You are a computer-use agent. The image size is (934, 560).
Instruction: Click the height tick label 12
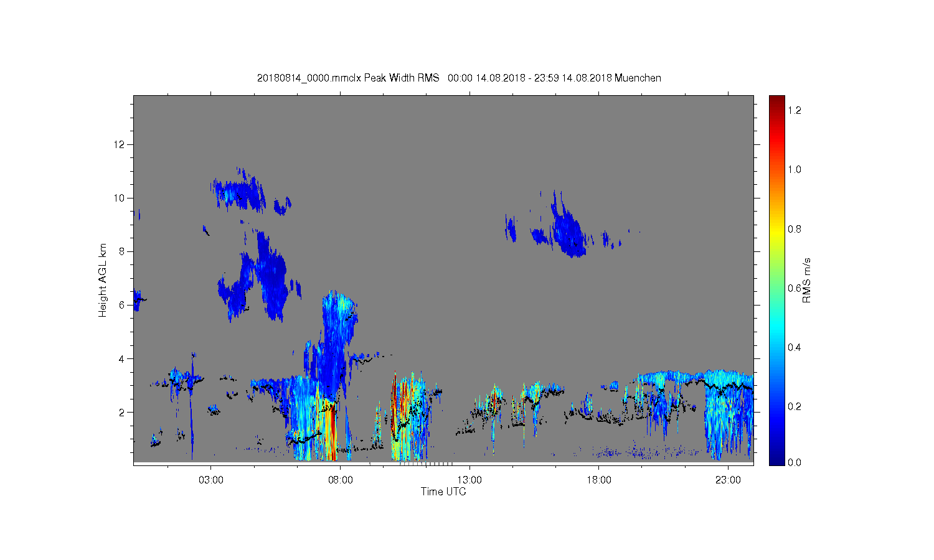pos(120,144)
